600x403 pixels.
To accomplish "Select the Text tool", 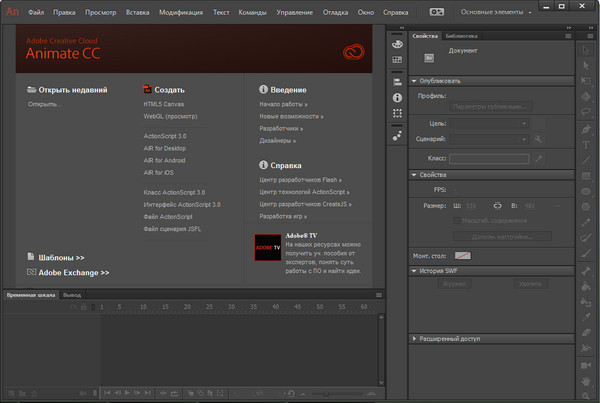I will pos(587,145).
